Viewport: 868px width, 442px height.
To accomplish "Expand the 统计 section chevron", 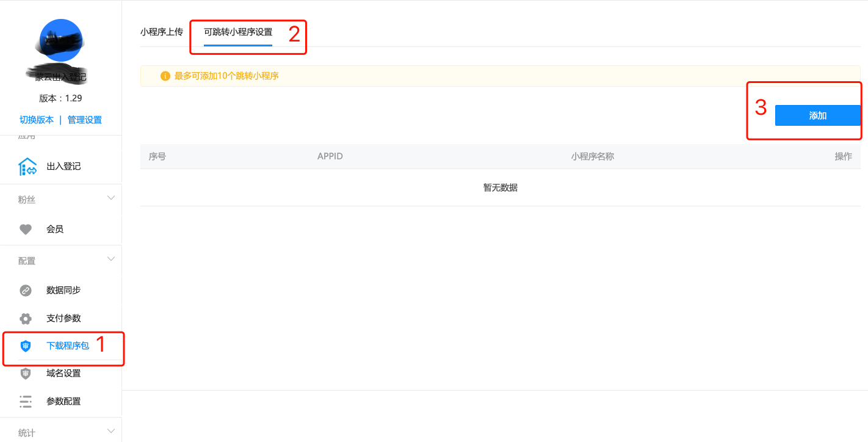I will point(111,431).
